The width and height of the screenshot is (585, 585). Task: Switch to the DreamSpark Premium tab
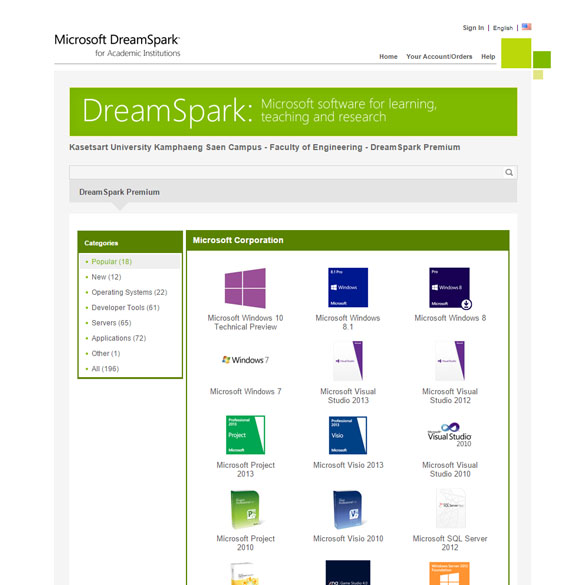pyautogui.click(x=119, y=192)
